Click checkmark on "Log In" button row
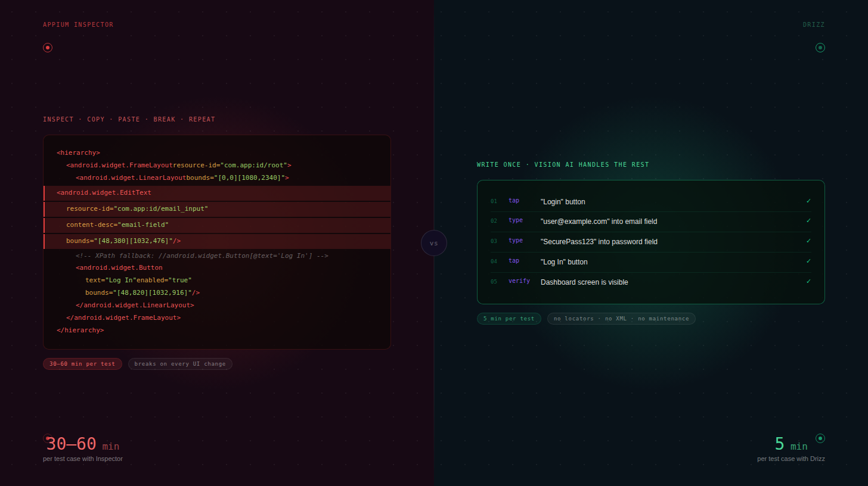868x486 pixels. tap(808, 261)
